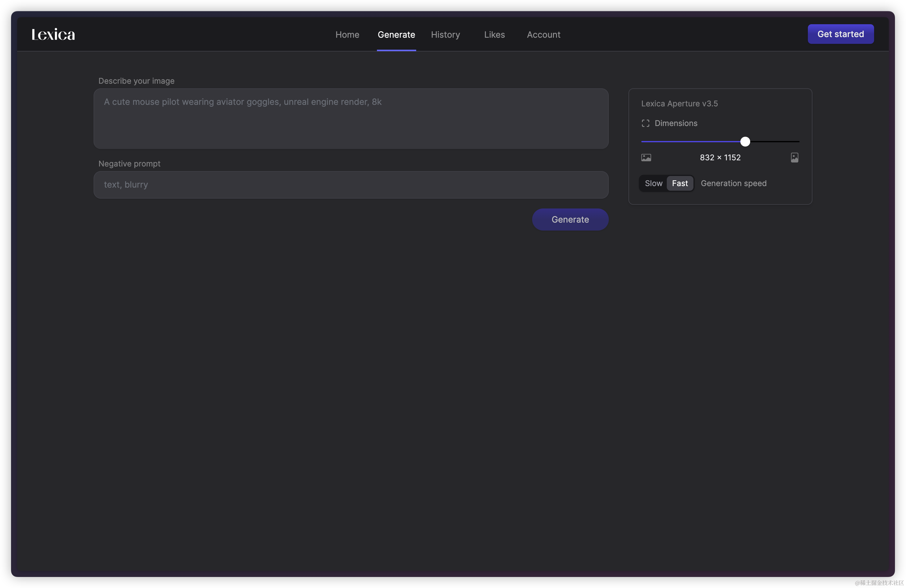Focus the Describe your image text area
Viewport: 906px width, 588px height.
pyautogui.click(x=351, y=119)
